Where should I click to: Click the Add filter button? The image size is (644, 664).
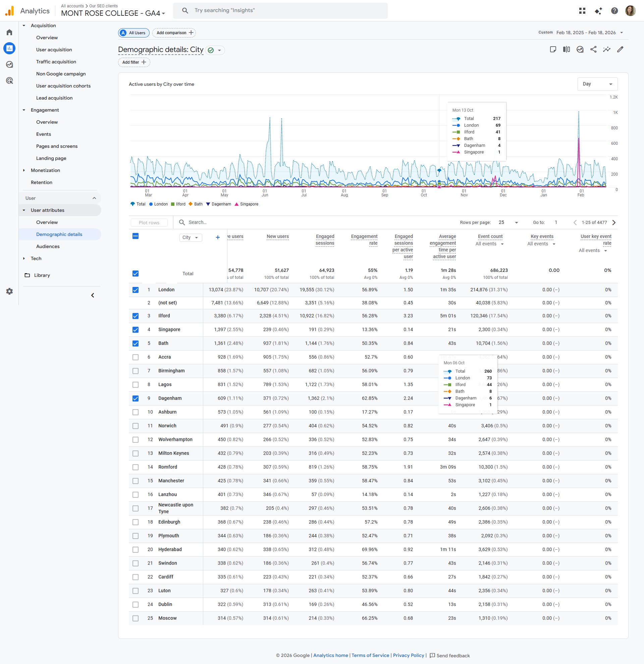point(134,62)
